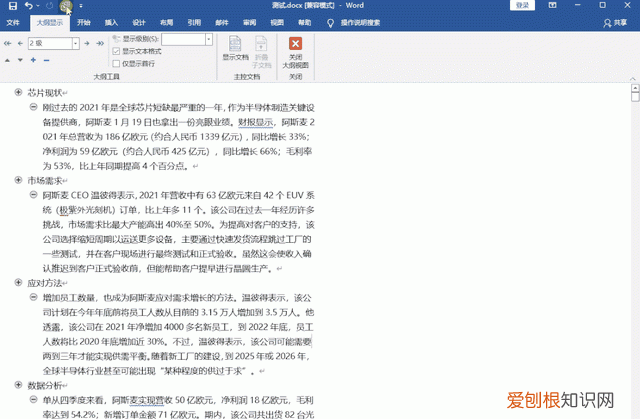Close outline view with 关闭大纲视图

296,53
